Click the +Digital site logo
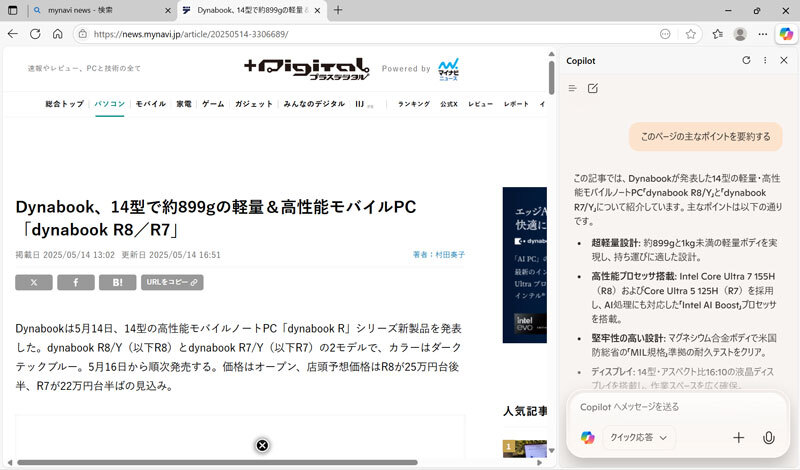 (x=306, y=68)
